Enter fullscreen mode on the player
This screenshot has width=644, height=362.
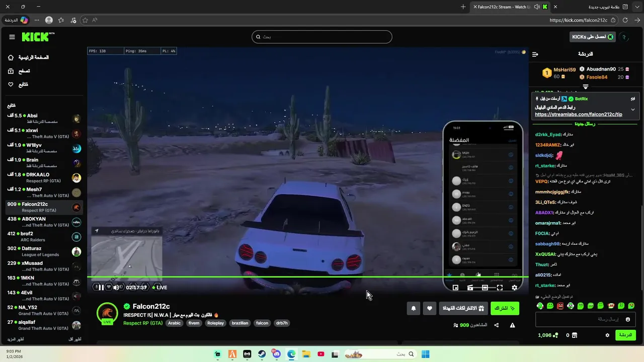(x=500, y=288)
